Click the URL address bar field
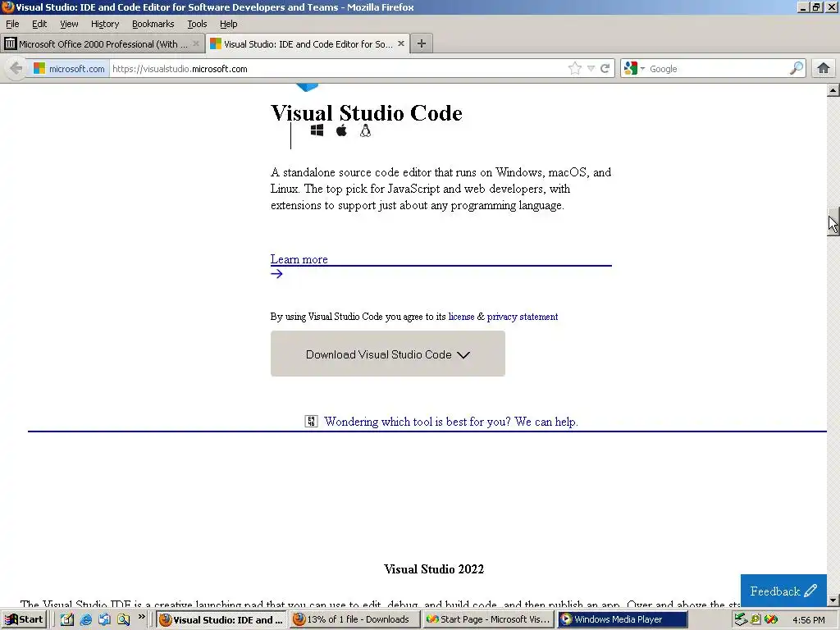Screen dimensions: 840x630 tap(337, 69)
